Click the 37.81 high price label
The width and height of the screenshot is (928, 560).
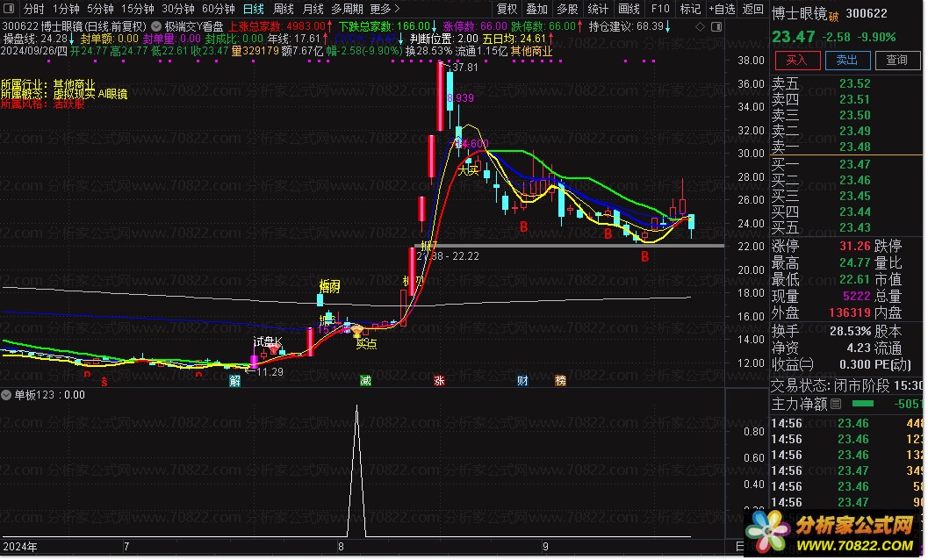click(465, 68)
